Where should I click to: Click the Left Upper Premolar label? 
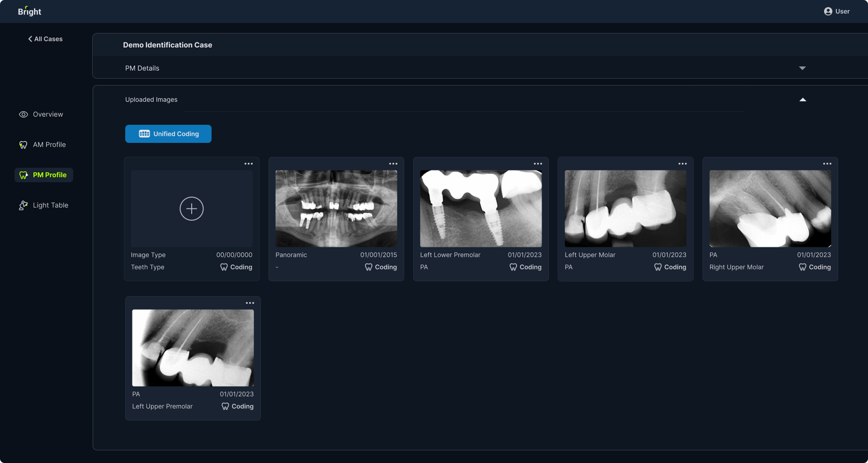pos(162,406)
